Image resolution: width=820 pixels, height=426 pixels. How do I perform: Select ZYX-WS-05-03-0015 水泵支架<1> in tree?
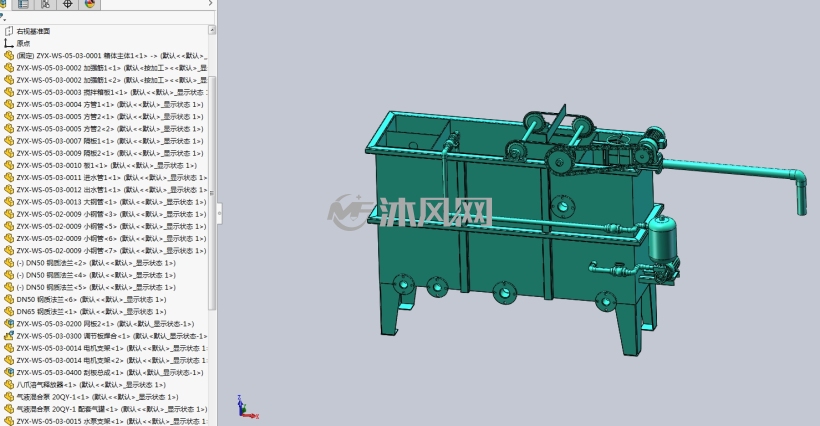(112, 421)
